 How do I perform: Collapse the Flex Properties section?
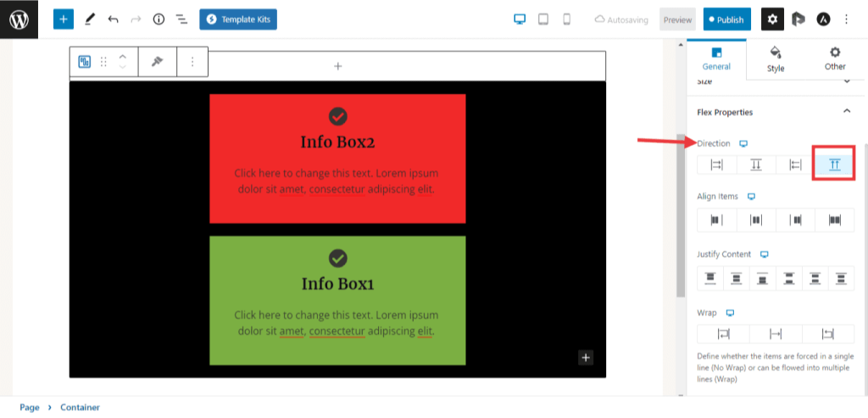(846, 112)
